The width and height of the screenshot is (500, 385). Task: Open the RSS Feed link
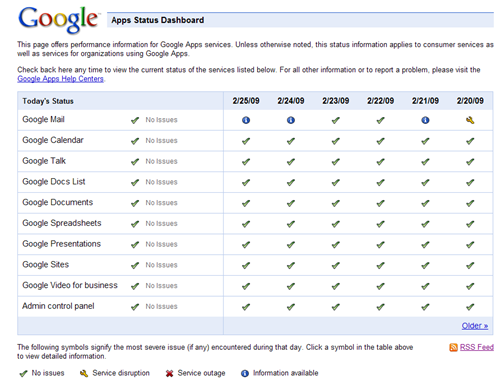[477, 347]
